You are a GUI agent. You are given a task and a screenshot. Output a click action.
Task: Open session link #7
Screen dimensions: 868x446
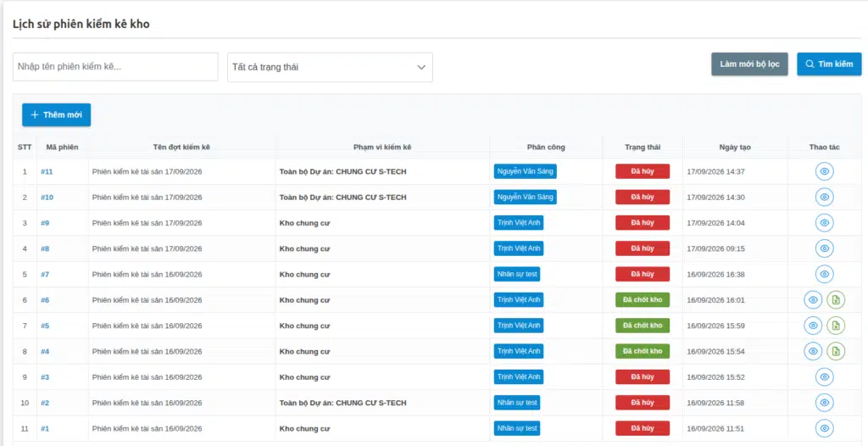point(45,274)
